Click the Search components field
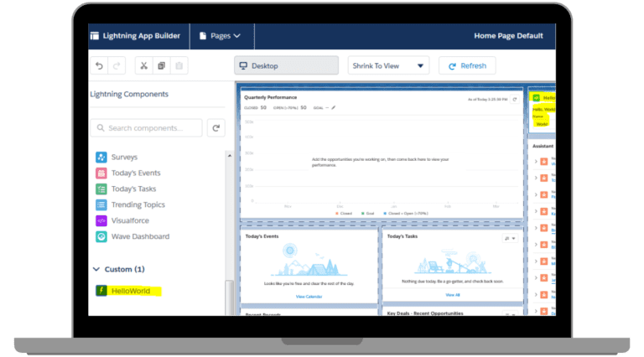 146,128
